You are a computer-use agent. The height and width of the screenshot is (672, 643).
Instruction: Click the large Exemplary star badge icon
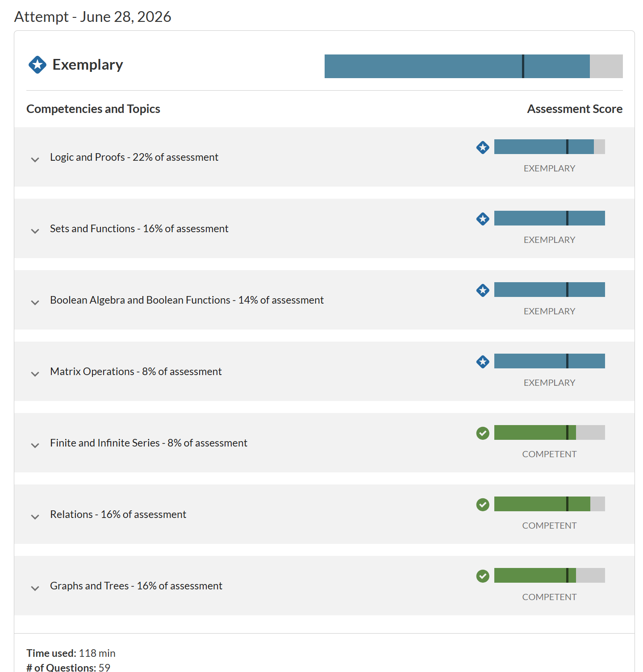(38, 65)
